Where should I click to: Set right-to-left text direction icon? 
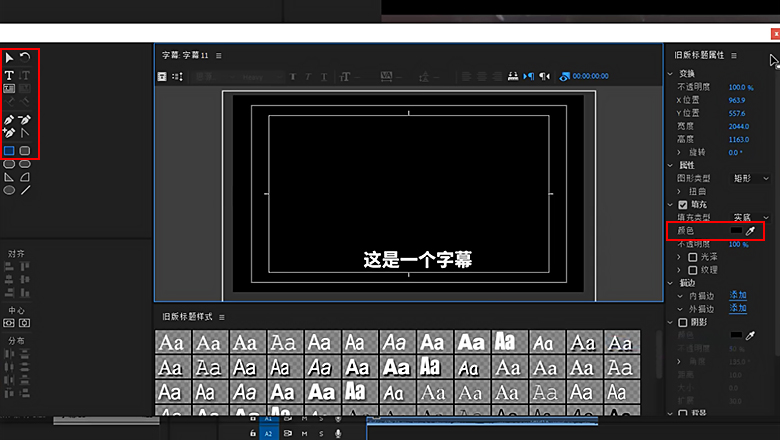pos(545,76)
